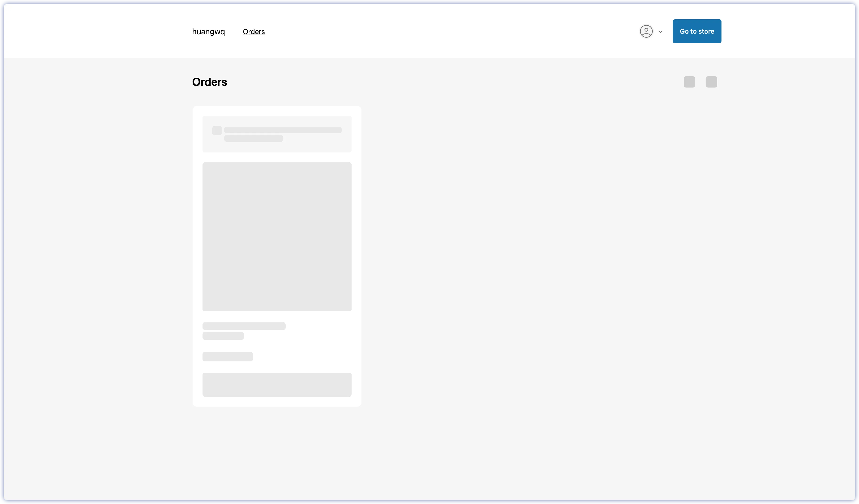This screenshot has height=504, width=859.
Task: Click the standalone placeholder bar above bottom button
Action: click(227, 356)
